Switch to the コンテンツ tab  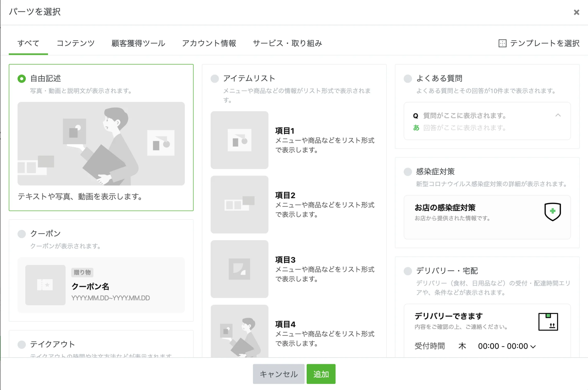click(76, 43)
